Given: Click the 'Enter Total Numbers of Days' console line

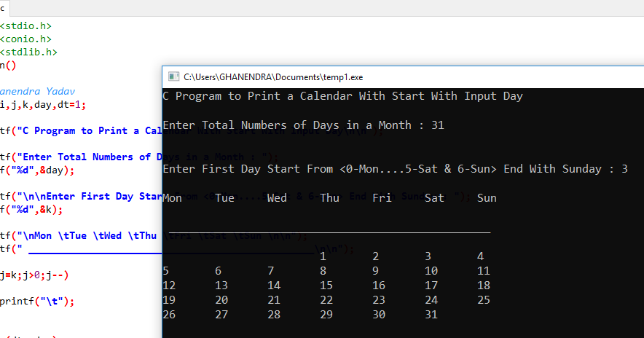Looking at the screenshot, I should click(303, 125).
